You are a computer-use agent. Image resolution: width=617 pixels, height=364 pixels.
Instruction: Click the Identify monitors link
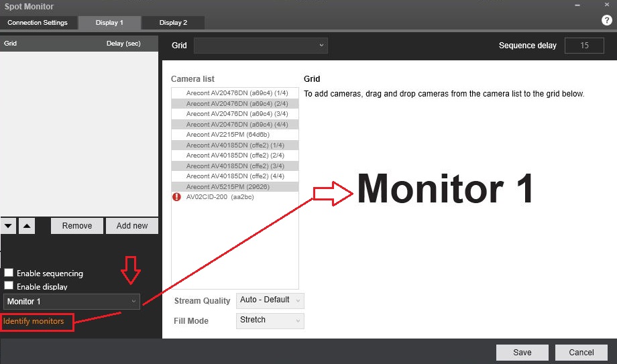click(34, 321)
